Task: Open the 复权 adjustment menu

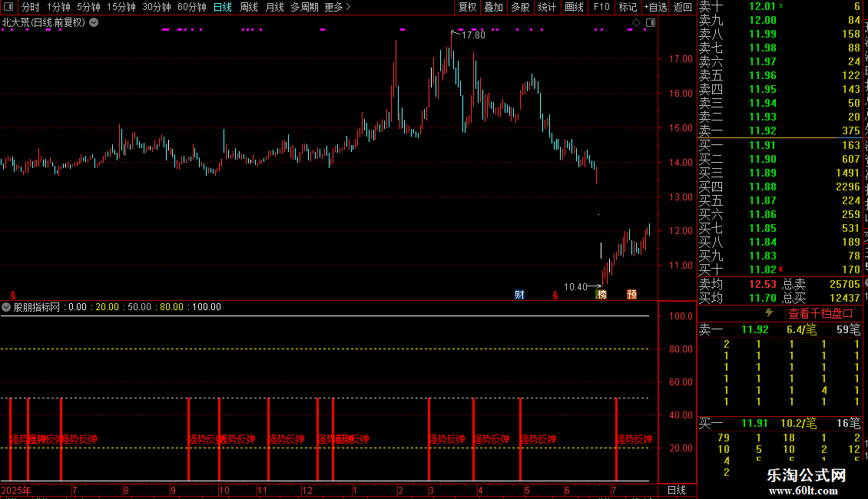Action: click(467, 7)
